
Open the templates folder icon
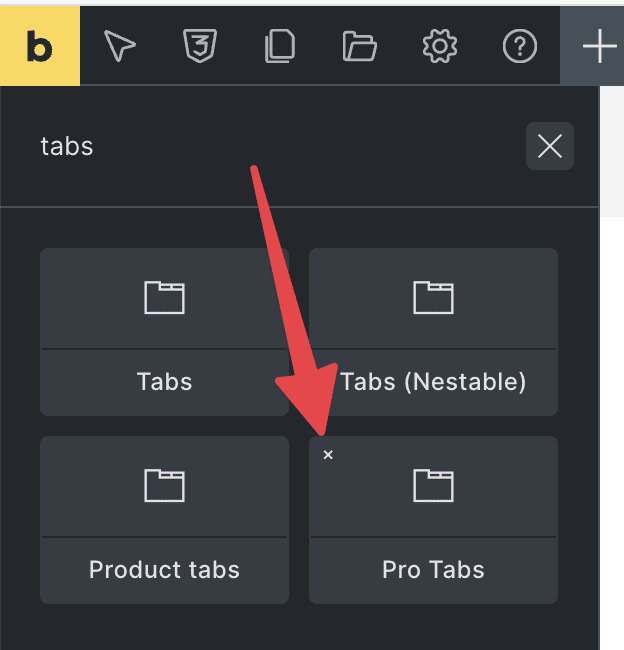coord(359,46)
